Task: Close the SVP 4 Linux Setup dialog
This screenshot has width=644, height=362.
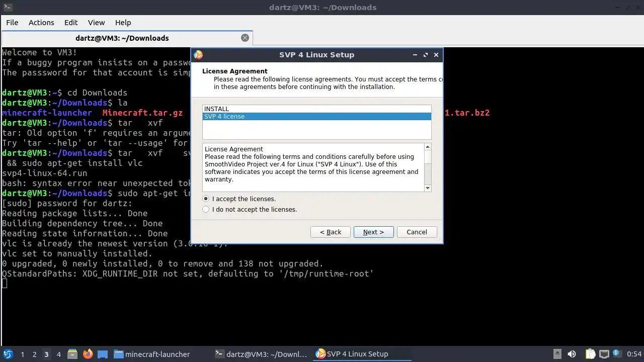Action: click(x=436, y=55)
